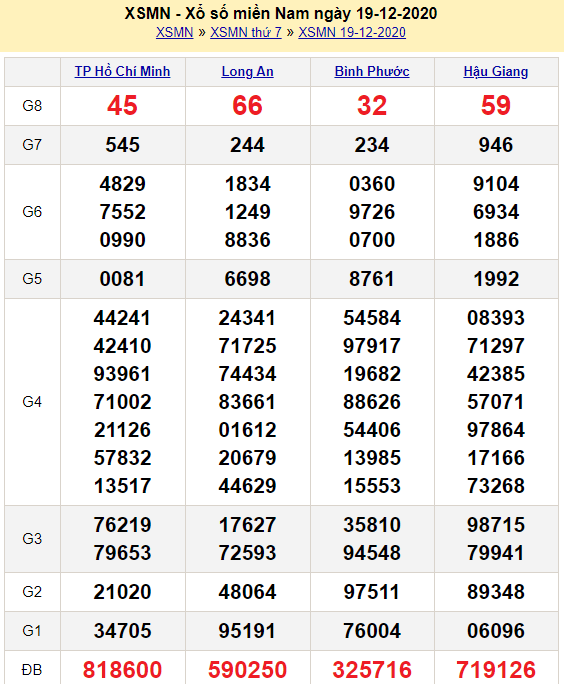Image resolution: width=564 pixels, height=684 pixels.
Task: Click the G8 row label
Action: pos(32,106)
